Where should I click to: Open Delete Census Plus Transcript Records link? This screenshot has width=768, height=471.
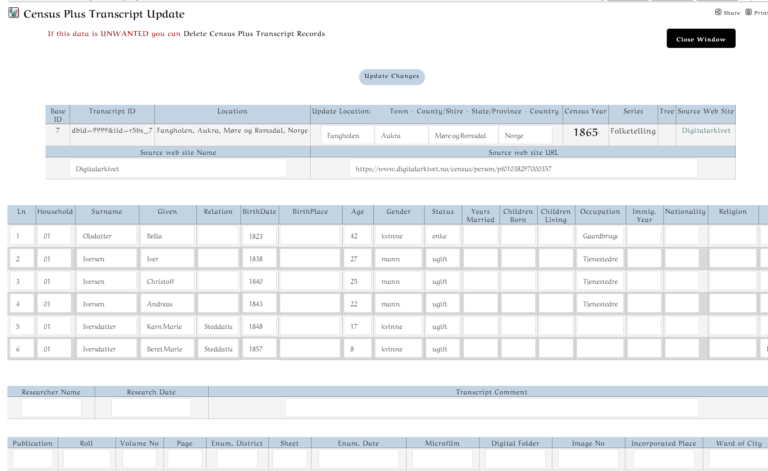[x=254, y=34]
